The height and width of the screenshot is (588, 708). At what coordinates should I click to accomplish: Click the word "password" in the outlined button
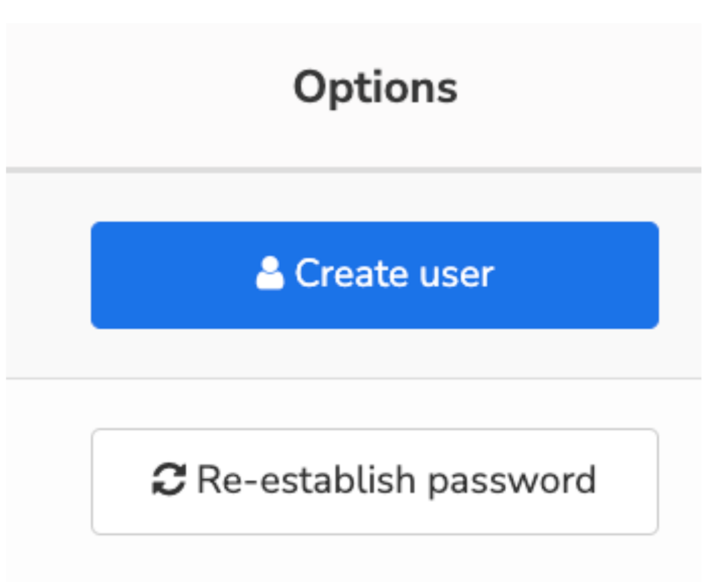pyautogui.click(x=512, y=483)
